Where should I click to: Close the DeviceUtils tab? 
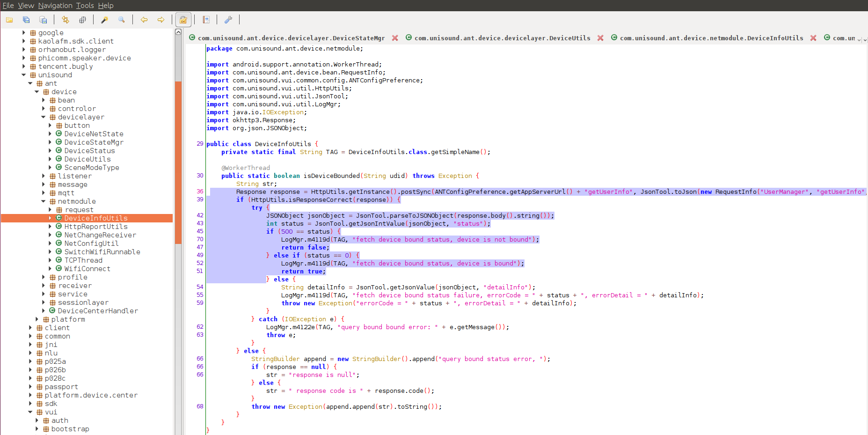click(x=600, y=38)
